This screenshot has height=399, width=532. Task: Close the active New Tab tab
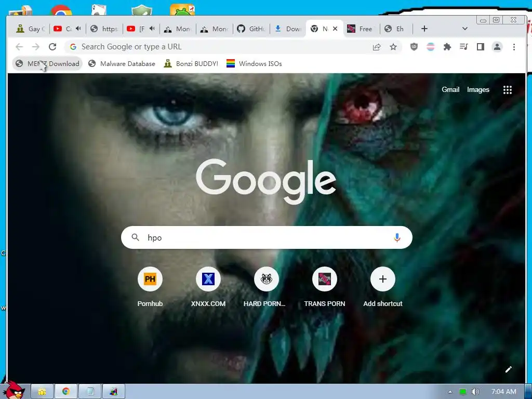pyautogui.click(x=335, y=29)
